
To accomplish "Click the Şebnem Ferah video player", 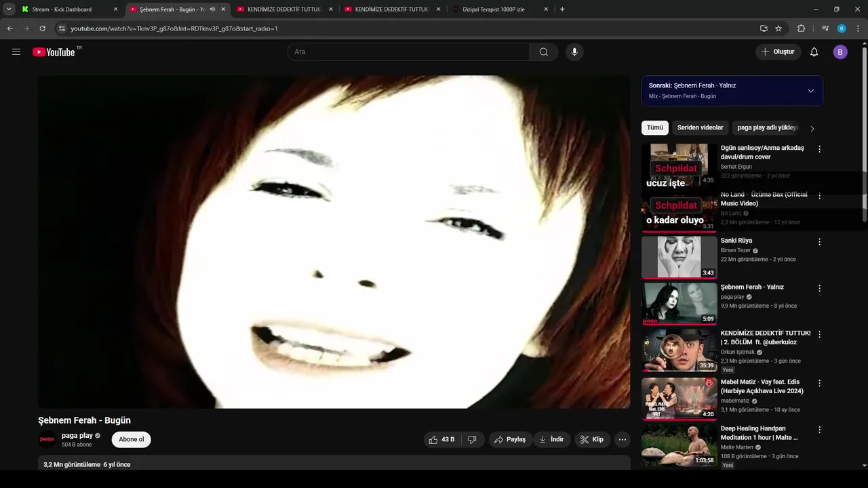I will click(334, 242).
